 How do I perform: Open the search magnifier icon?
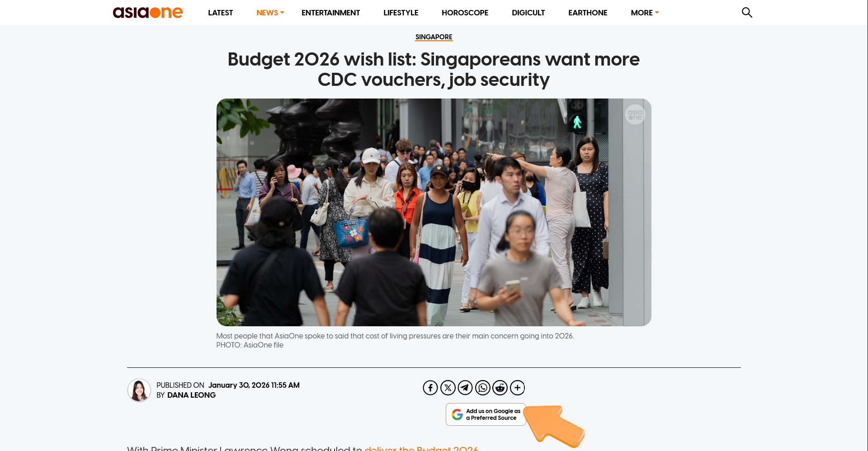click(747, 13)
